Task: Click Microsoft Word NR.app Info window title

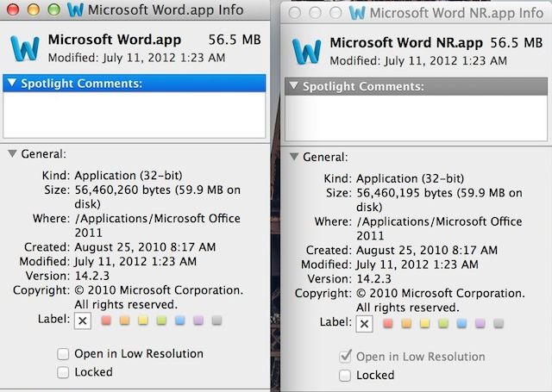Action: (x=456, y=13)
